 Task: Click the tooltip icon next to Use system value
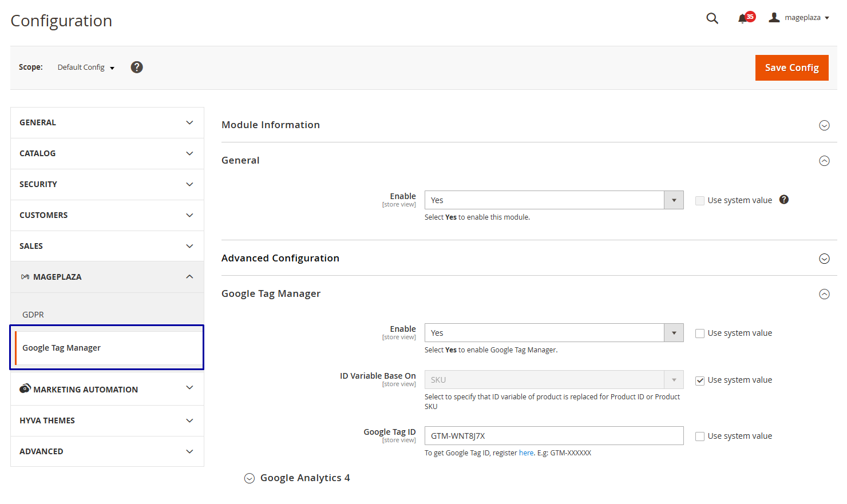click(x=783, y=199)
